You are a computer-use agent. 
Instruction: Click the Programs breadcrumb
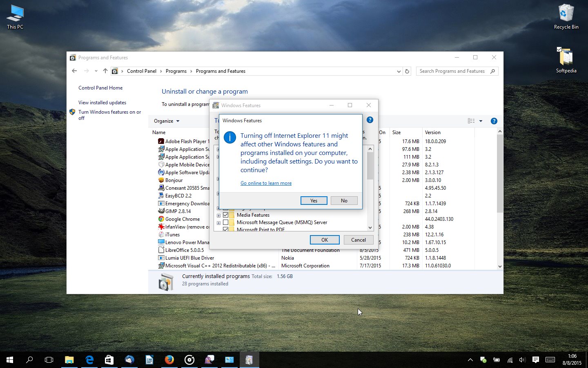click(176, 71)
